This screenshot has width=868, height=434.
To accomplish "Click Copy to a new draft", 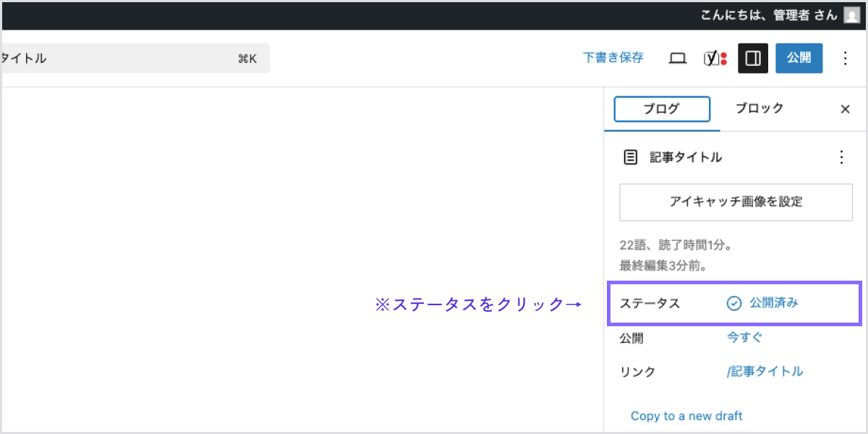I will coord(686,416).
